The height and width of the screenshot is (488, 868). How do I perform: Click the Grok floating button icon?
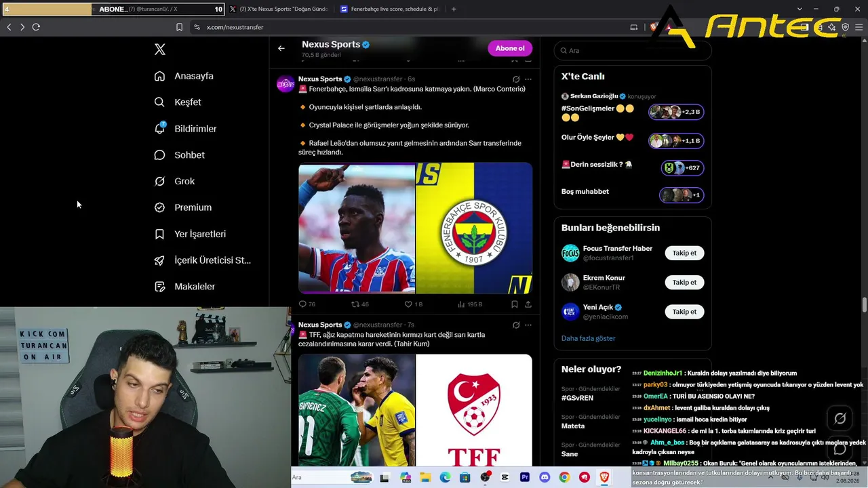click(x=840, y=419)
